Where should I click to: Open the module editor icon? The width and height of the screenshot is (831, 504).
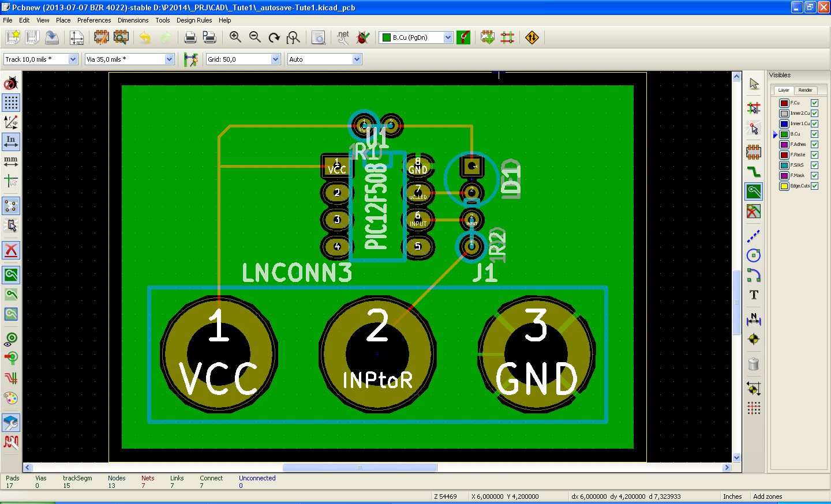102,37
